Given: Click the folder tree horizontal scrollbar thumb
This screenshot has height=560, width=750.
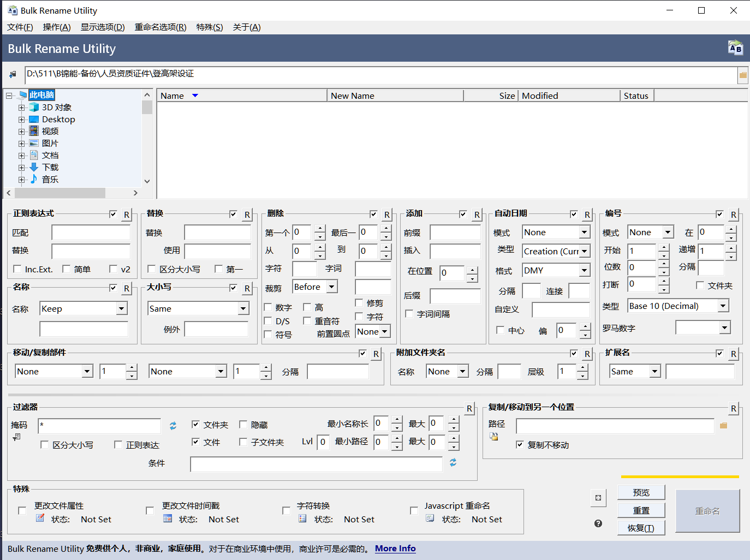Looking at the screenshot, I should 60,193.
